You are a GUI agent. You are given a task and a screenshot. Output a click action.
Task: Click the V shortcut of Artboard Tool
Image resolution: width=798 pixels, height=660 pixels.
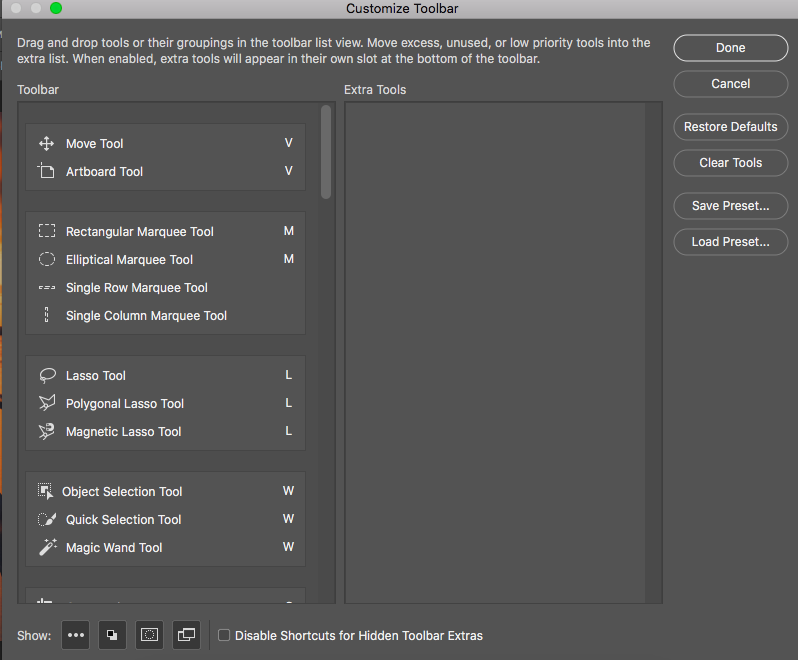(289, 171)
